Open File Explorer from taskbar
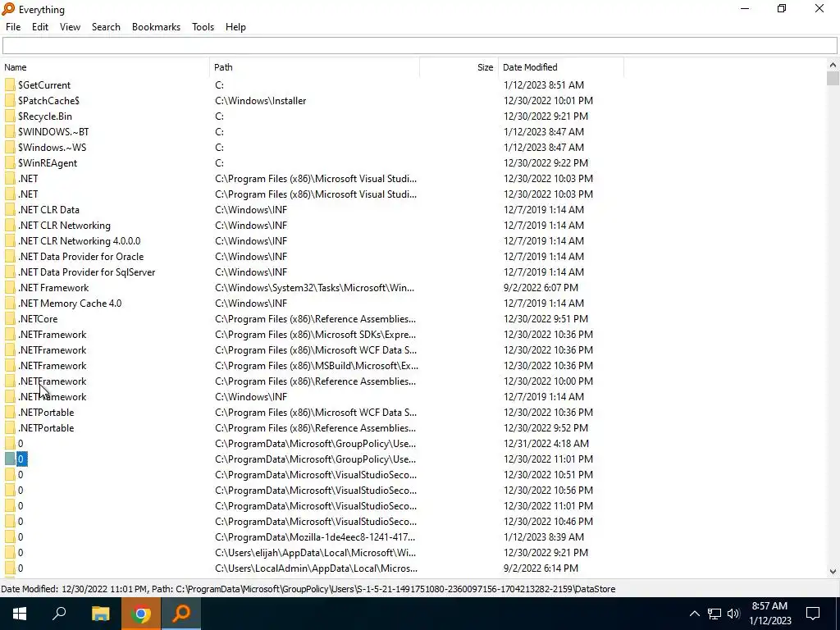Screen dimensions: 840x630 click(x=100, y=614)
